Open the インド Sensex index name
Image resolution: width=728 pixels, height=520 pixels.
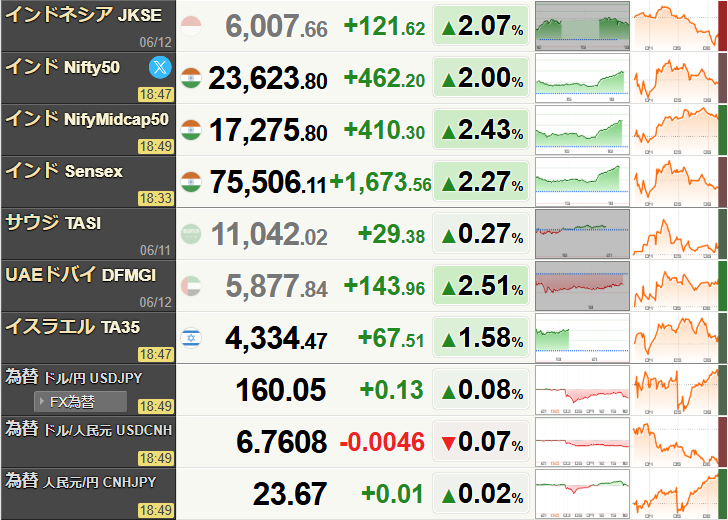pos(64,171)
